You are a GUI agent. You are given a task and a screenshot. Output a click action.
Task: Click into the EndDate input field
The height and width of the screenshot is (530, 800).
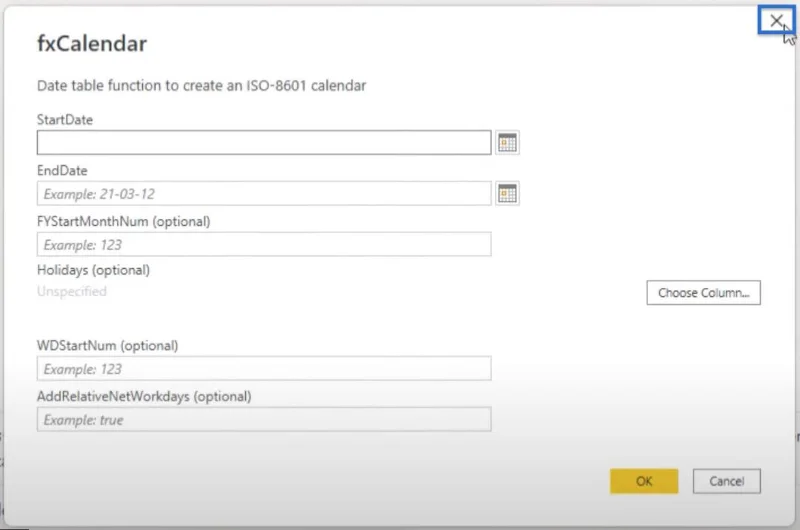[x=264, y=194]
